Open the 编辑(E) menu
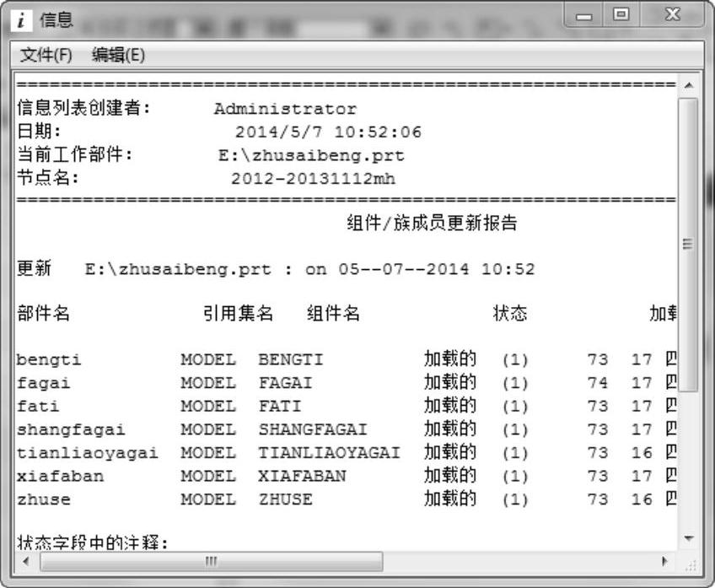Viewport: 715px width, 588px height. click(118, 55)
